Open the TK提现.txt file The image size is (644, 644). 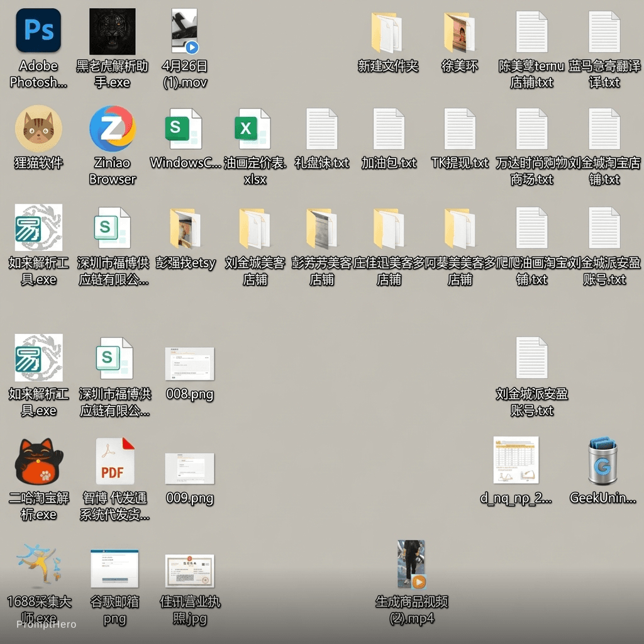click(460, 129)
